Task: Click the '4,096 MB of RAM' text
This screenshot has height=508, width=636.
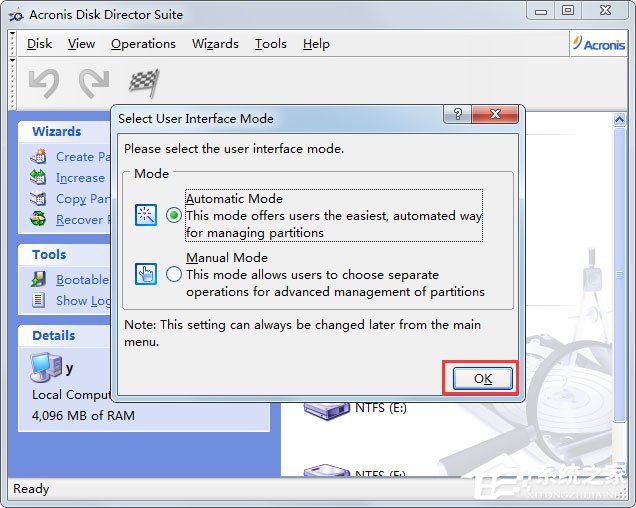Action: click(x=83, y=415)
